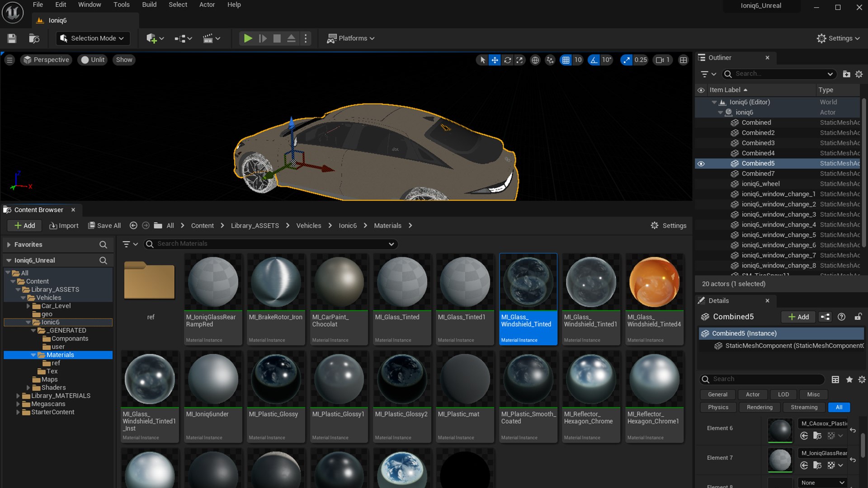Activate the translate move tool in viewport
This screenshot has height=488, width=868.
pyautogui.click(x=495, y=60)
